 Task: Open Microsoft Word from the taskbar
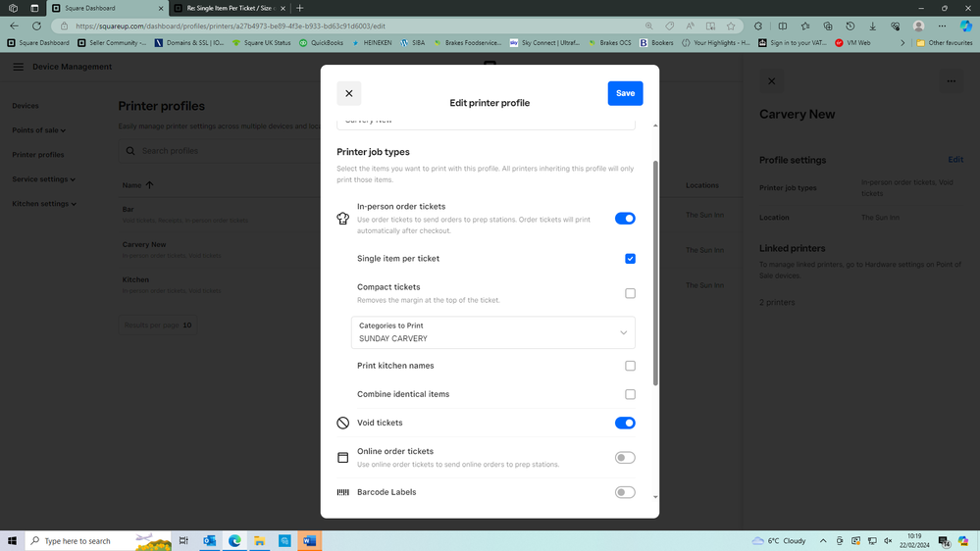pyautogui.click(x=309, y=541)
